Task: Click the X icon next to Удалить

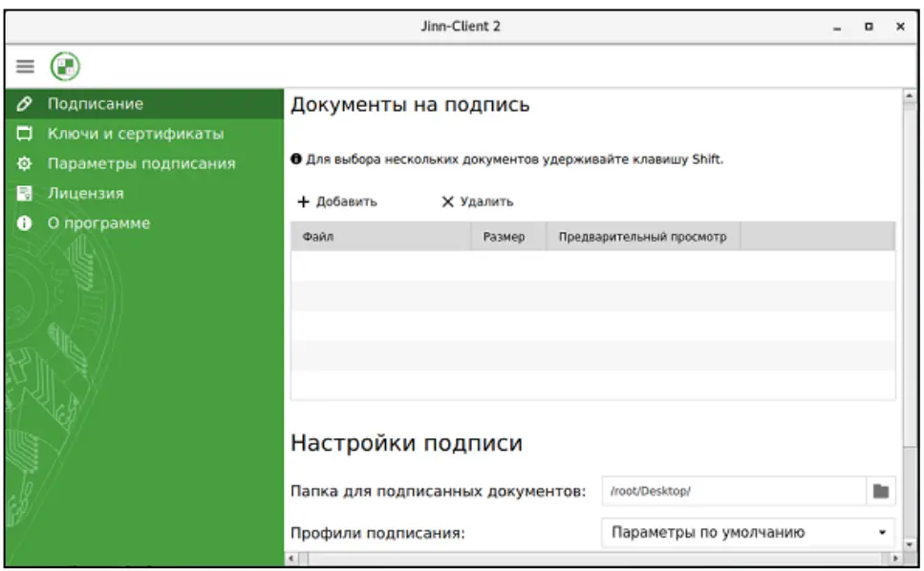Action: coord(443,202)
